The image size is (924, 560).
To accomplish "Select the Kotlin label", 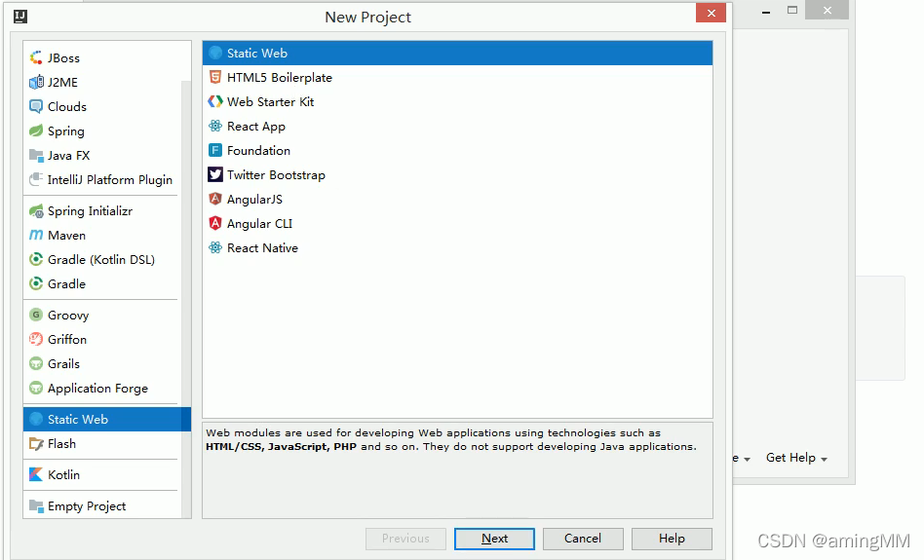I will pyautogui.click(x=63, y=474).
